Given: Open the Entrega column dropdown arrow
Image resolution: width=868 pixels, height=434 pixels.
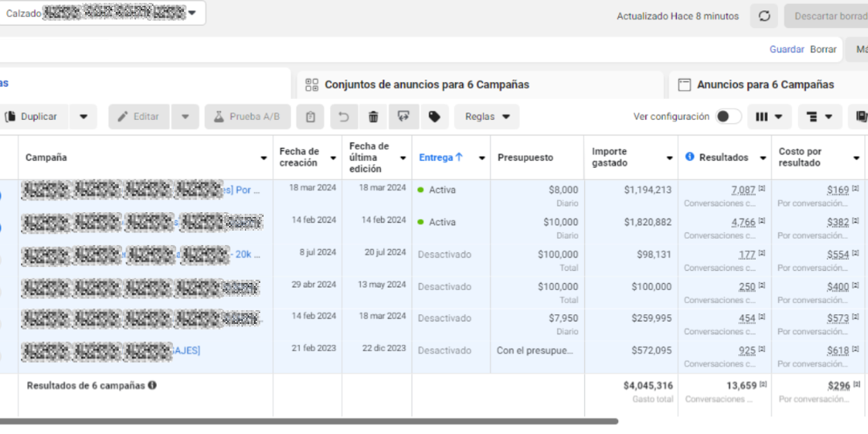Looking at the screenshot, I should tap(481, 158).
